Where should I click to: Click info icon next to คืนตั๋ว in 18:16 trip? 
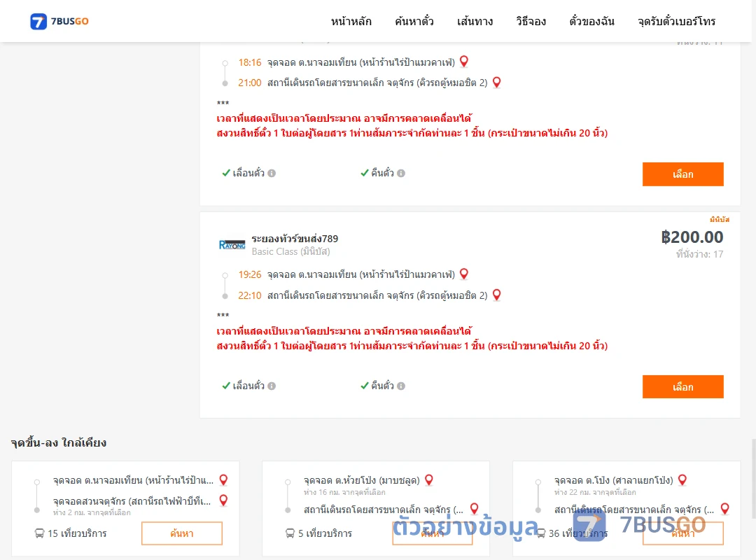click(x=401, y=173)
